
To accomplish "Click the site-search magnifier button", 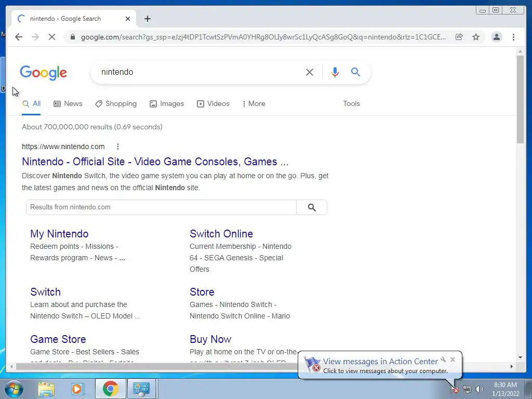I will [x=312, y=207].
